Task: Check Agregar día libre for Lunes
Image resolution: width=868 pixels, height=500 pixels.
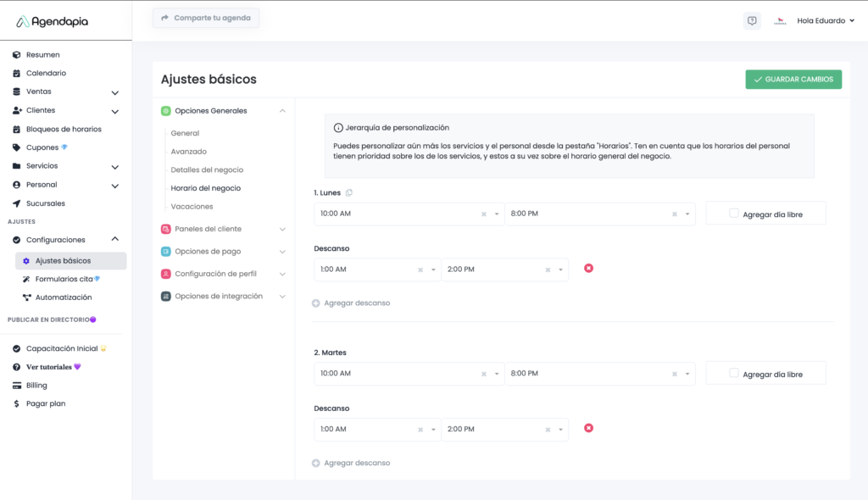Action: click(x=734, y=214)
